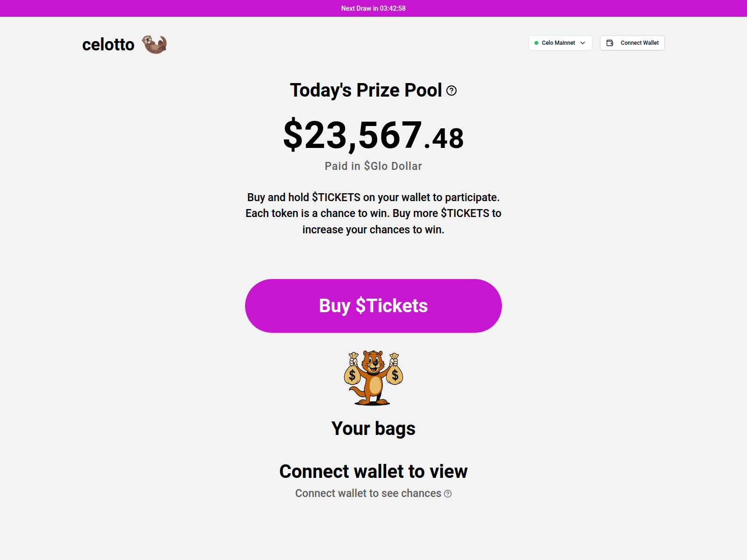The height and width of the screenshot is (560, 747).
Task: Click the Connect wallet to view heading
Action: tap(373, 471)
